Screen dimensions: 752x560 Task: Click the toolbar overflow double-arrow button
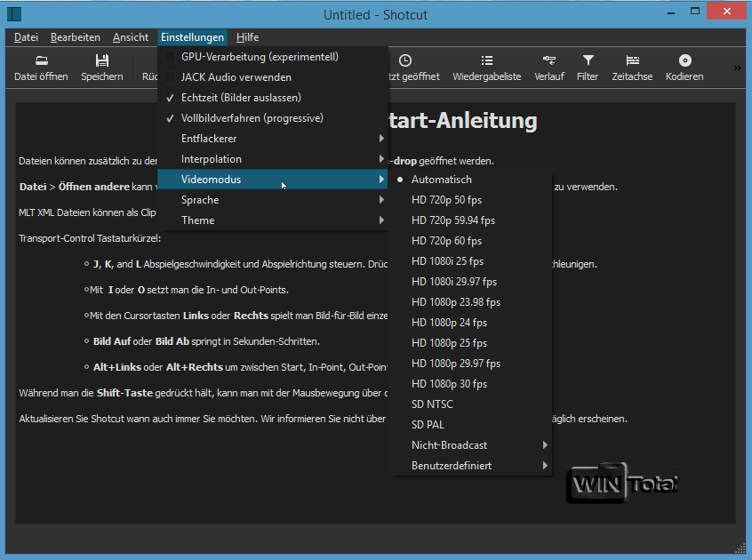click(x=737, y=68)
